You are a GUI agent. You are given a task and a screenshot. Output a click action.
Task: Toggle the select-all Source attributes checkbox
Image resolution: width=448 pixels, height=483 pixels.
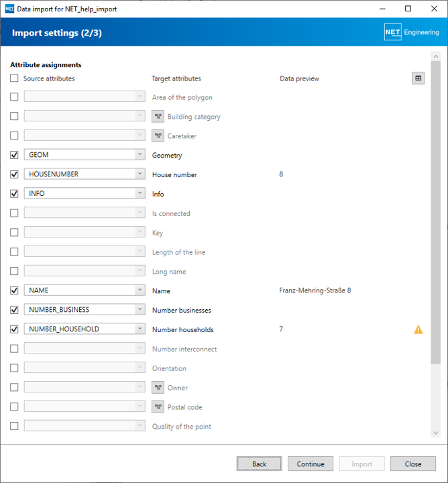[x=15, y=78]
